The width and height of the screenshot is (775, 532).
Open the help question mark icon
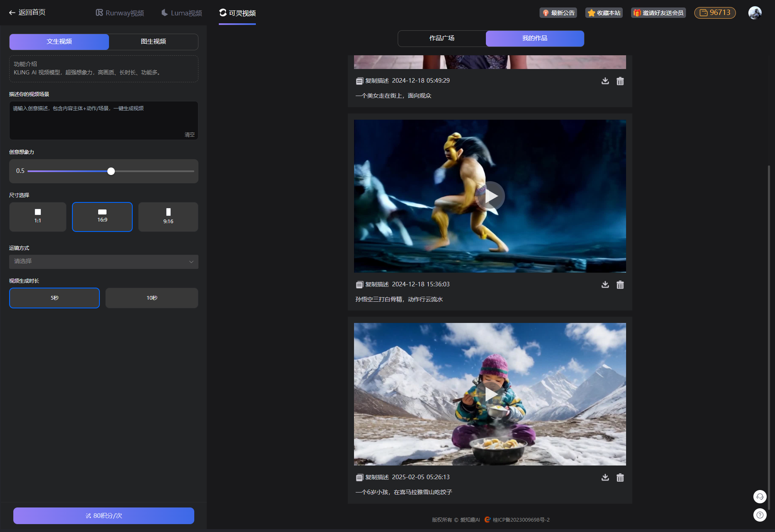click(760, 515)
